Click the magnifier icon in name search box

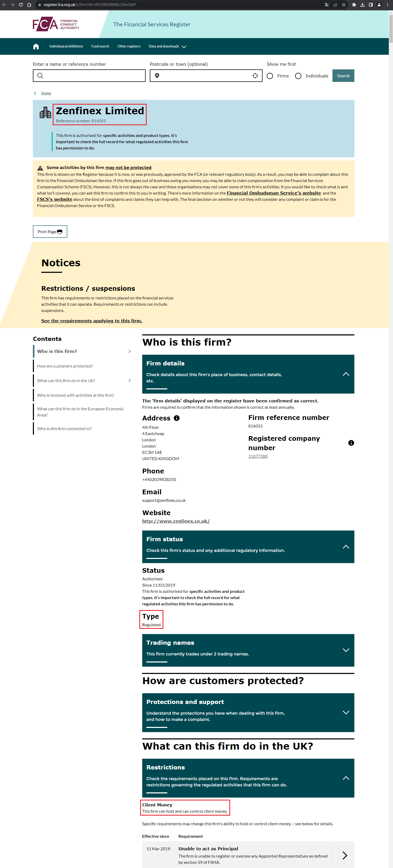(40, 76)
